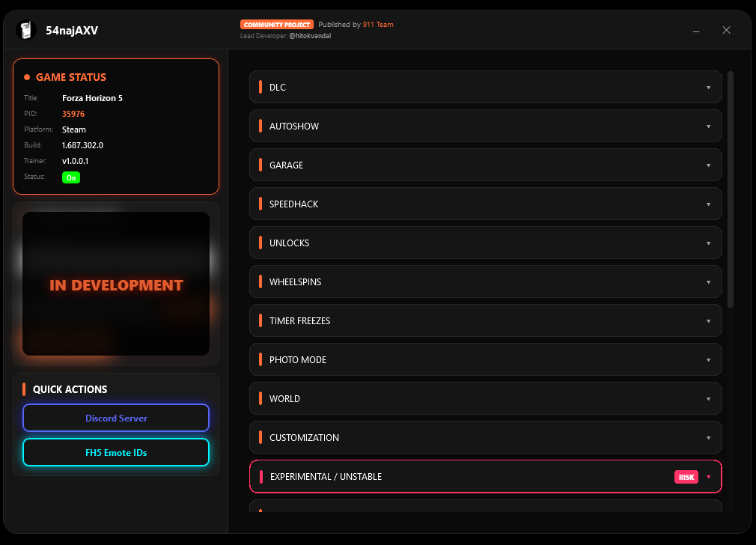Expand the SPEEDHACK section arrow

pyautogui.click(x=708, y=204)
